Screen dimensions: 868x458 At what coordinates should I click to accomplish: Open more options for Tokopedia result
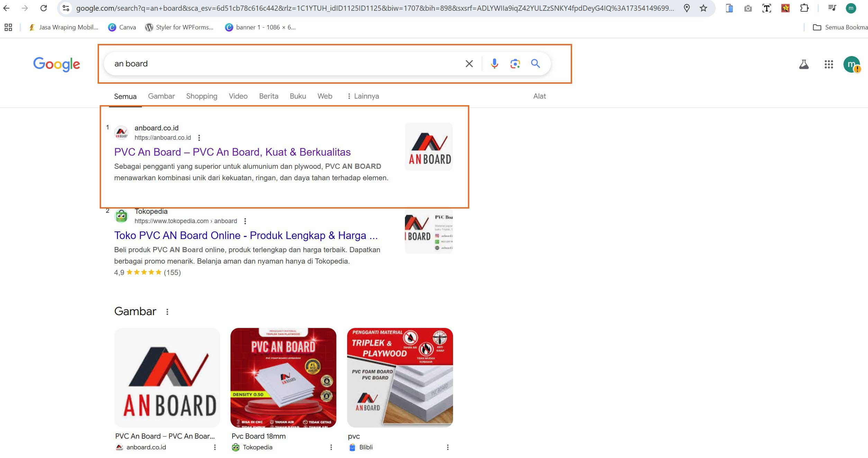(245, 221)
